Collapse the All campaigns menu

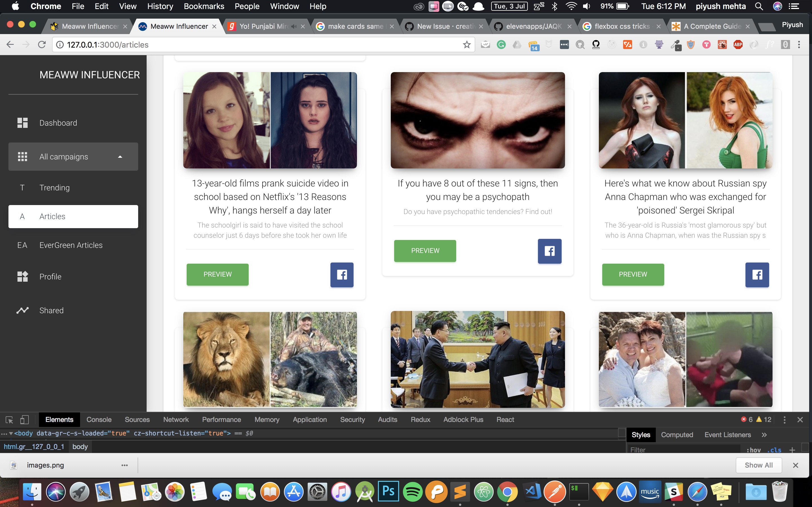click(x=120, y=157)
